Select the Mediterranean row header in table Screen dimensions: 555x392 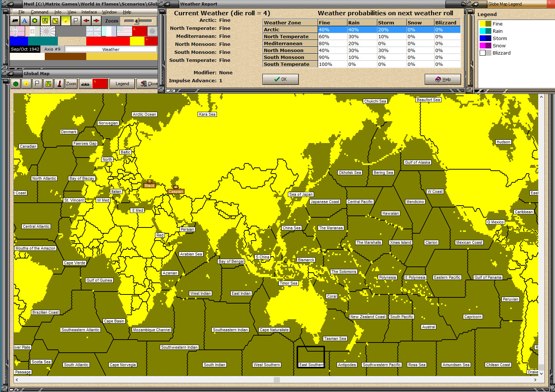point(290,43)
